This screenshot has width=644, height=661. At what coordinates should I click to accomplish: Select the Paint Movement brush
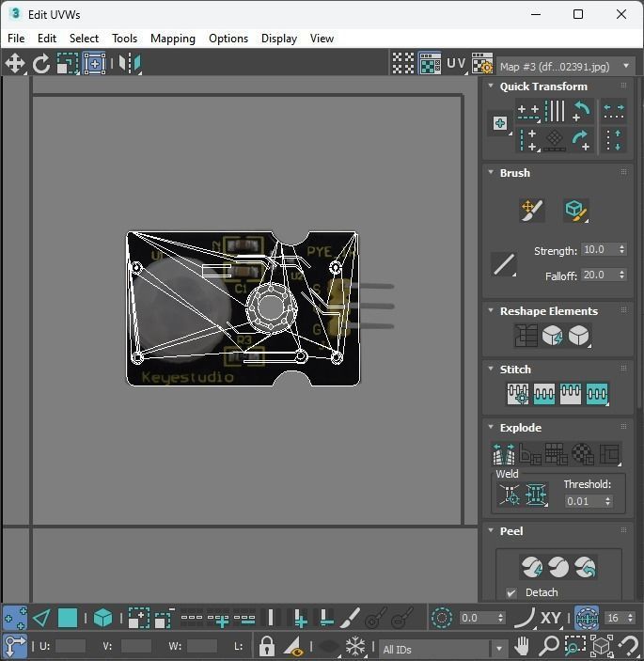coord(531,210)
